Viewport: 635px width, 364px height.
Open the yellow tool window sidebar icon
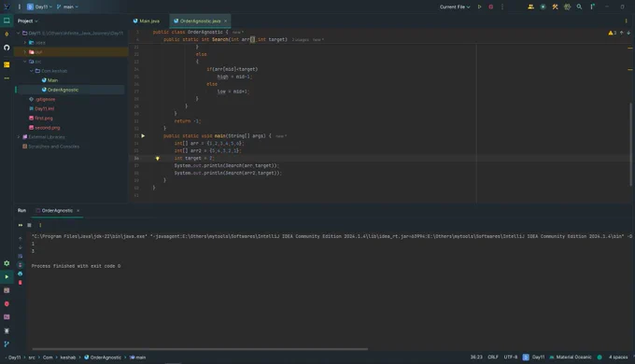tap(7, 64)
